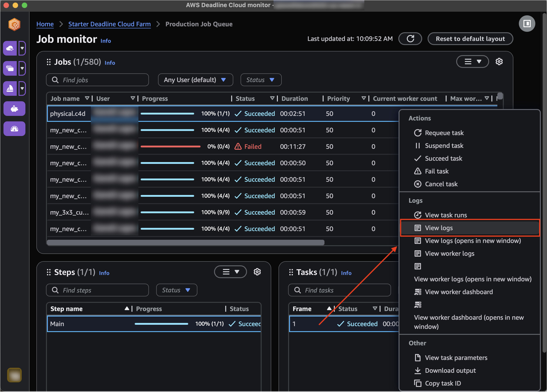Open the Any User filter dropdown
The image size is (547, 392).
point(195,80)
